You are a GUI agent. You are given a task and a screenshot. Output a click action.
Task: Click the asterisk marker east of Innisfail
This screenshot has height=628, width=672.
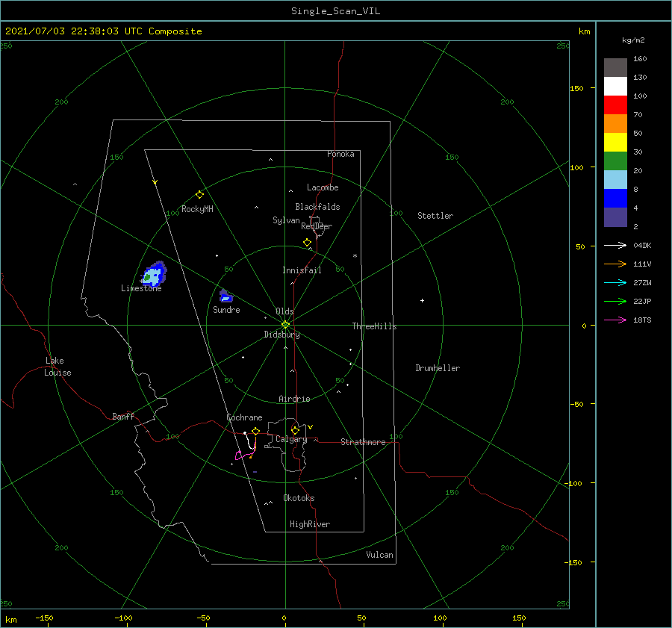(x=355, y=256)
